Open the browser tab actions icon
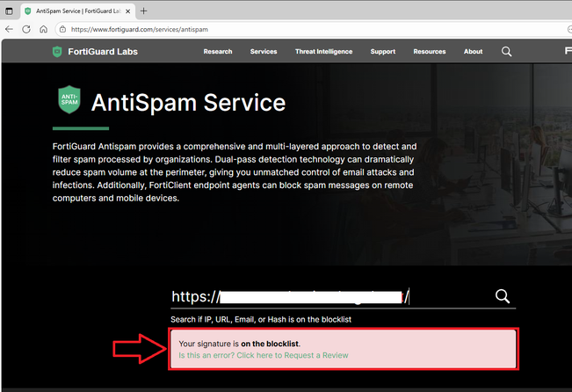 9,11
